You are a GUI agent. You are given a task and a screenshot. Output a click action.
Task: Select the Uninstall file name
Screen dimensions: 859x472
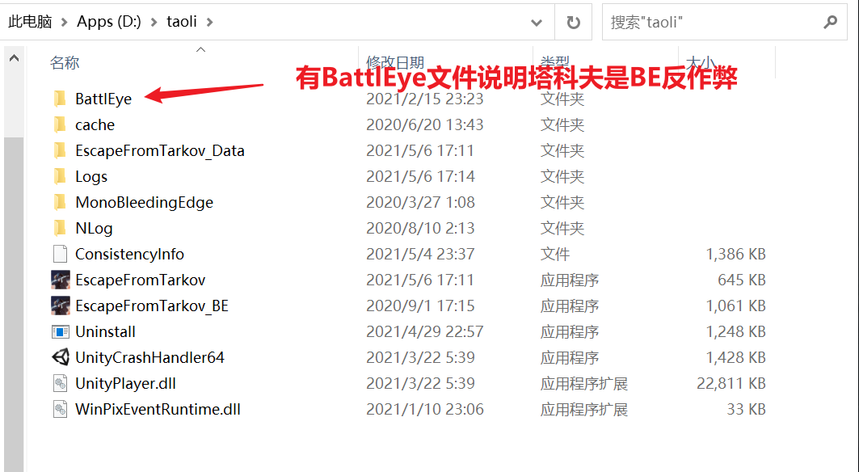pyautogui.click(x=105, y=331)
